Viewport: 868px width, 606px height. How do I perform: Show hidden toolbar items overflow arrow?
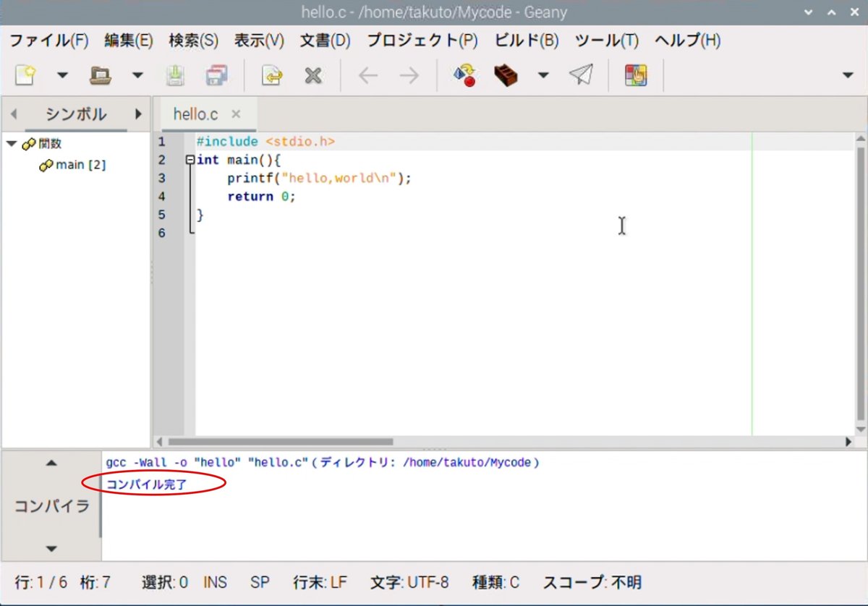tap(848, 76)
